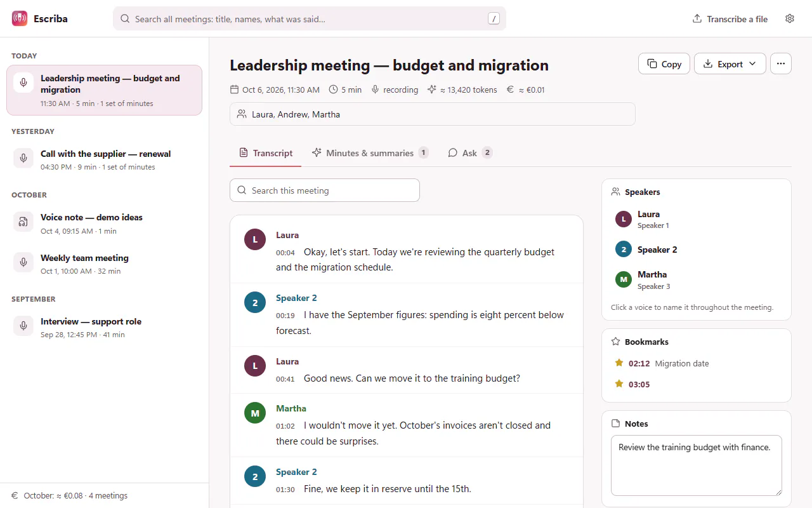Viewport: 812px width, 508px height.
Task: Click the ≈ 13,420 tokens label
Action: (x=462, y=90)
